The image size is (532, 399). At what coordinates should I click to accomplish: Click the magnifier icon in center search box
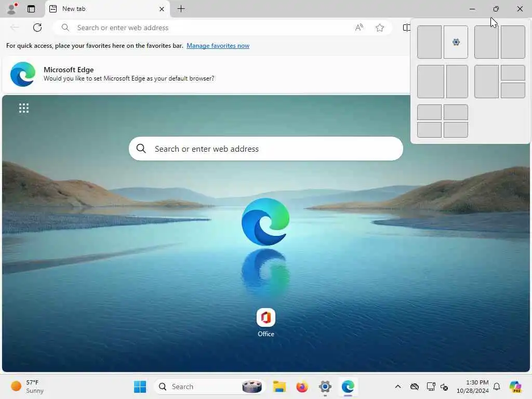141,149
